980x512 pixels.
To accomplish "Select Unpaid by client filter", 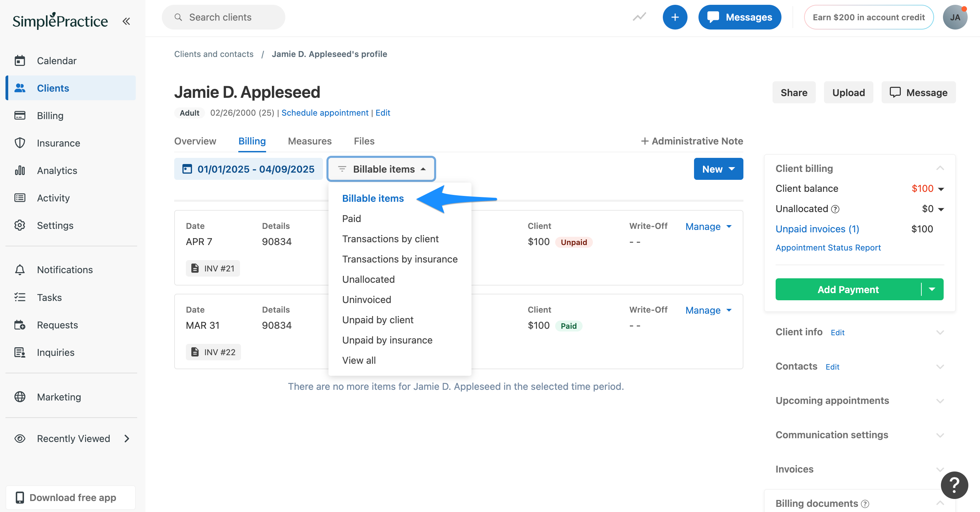I will click(x=378, y=319).
